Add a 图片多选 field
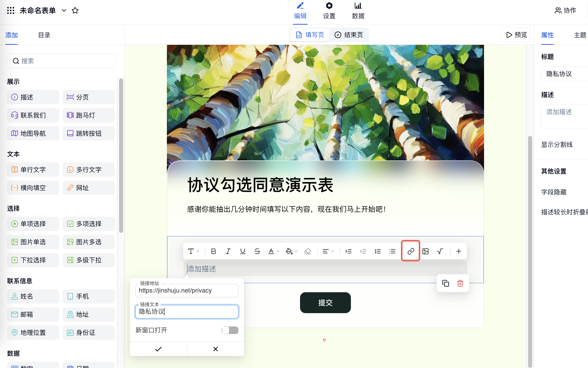The image size is (588, 368). (x=89, y=242)
